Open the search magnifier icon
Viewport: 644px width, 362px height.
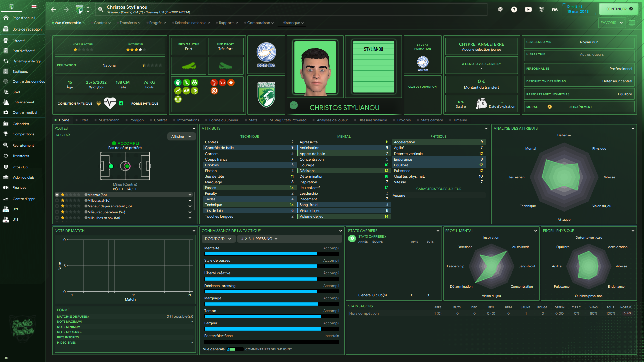(x=100, y=9)
